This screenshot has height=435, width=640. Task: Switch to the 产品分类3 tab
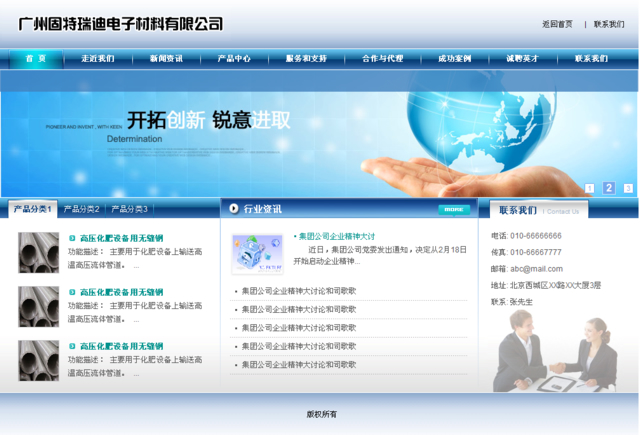129,209
